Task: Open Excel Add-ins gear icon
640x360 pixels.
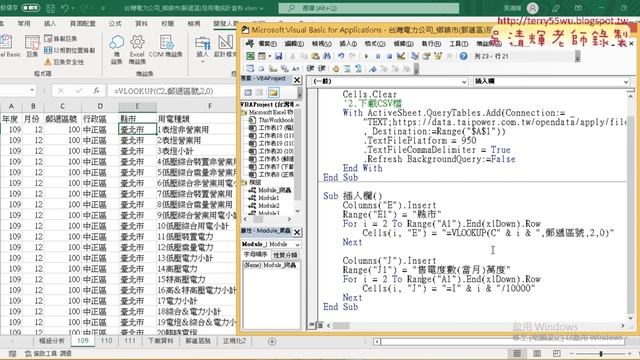Action: point(137,49)
